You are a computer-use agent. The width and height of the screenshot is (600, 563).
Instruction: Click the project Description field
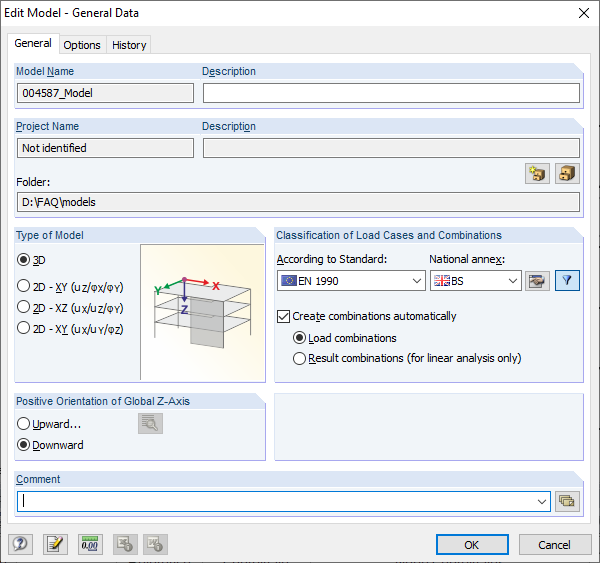click(x=391, y=148)
